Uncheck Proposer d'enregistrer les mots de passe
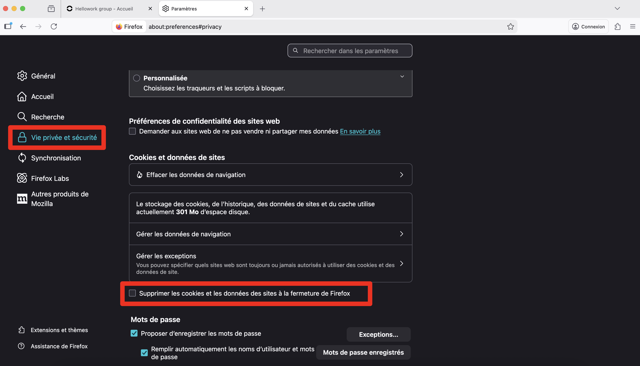Image resolution: width=640 pixels, height=366 pixels. pos(134,333)
